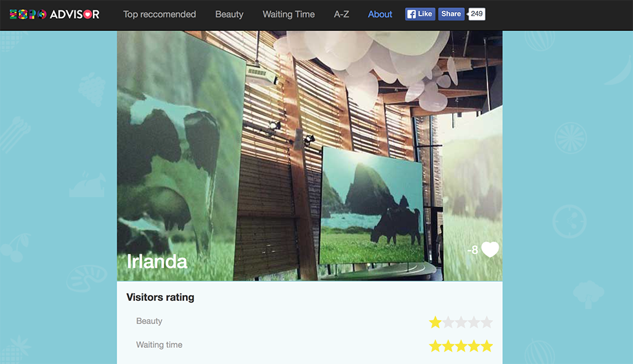Open the Waiting Time page

tap(289, 15)
